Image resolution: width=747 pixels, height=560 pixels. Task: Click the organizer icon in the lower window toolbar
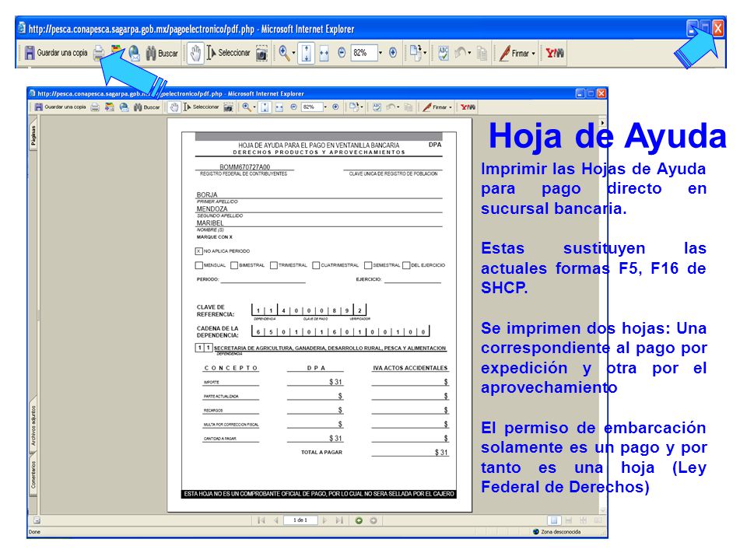point(110,107)
